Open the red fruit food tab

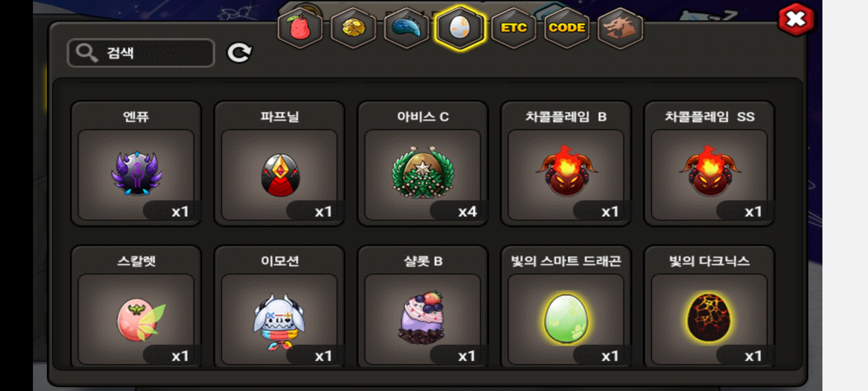click(x=300, y=28)
